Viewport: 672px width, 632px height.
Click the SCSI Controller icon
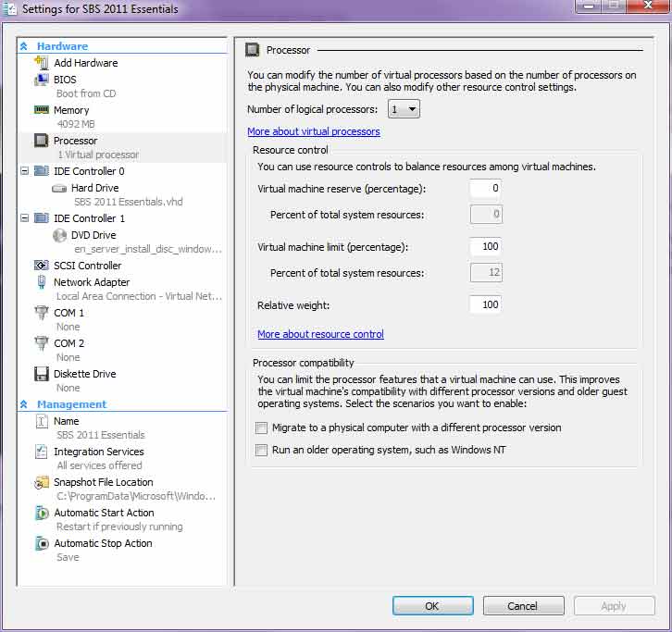(x=42, y=266)
